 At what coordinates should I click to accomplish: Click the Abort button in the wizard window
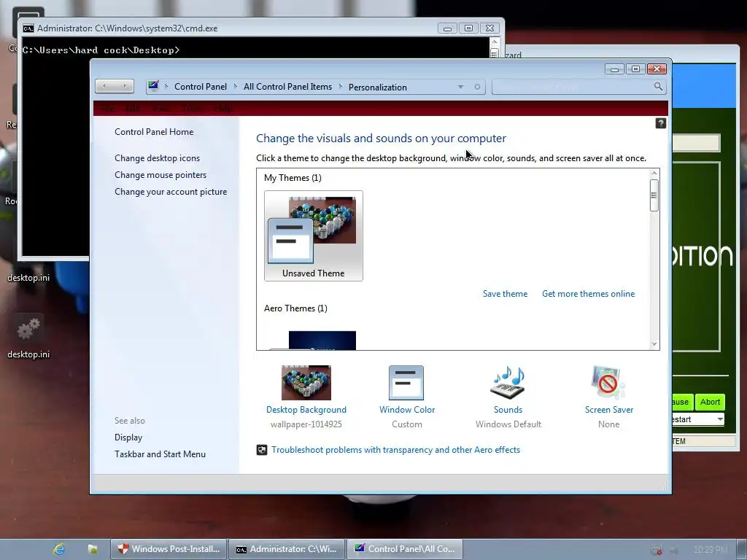(710, 402)
